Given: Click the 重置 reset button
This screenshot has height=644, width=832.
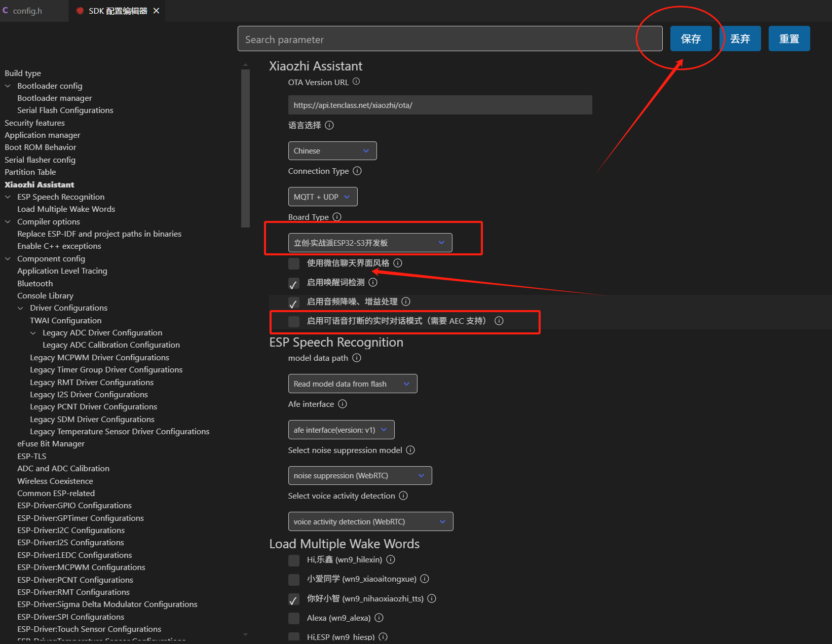Looking at the screenshot, I should coord(789,39).
